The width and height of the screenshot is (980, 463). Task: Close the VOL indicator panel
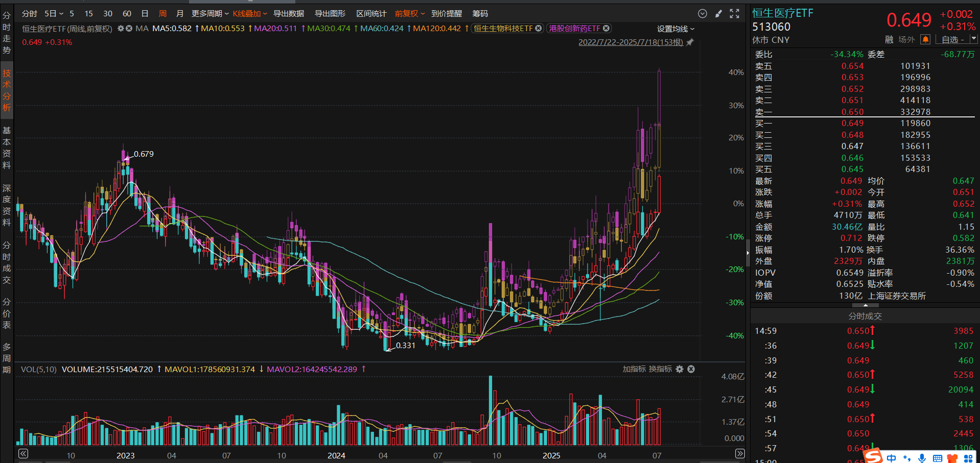[x=691, y=369]
